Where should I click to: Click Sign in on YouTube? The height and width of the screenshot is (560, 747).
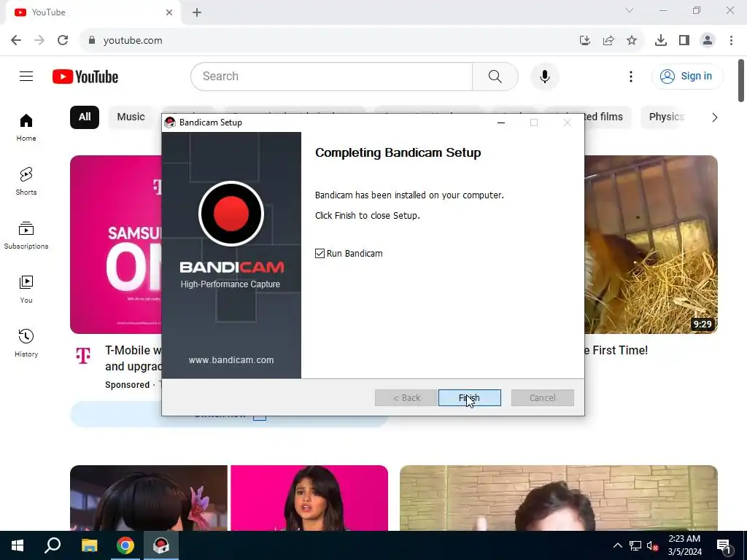[687, 76]
